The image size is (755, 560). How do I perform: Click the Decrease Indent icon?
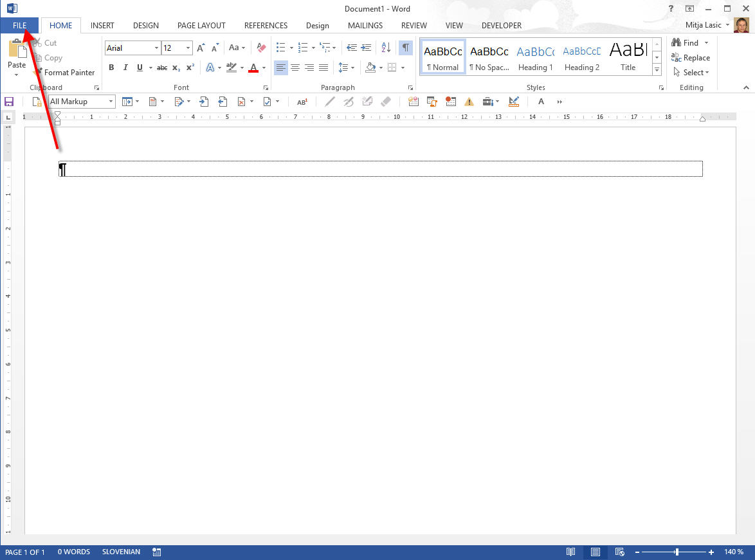coord(352,48)
